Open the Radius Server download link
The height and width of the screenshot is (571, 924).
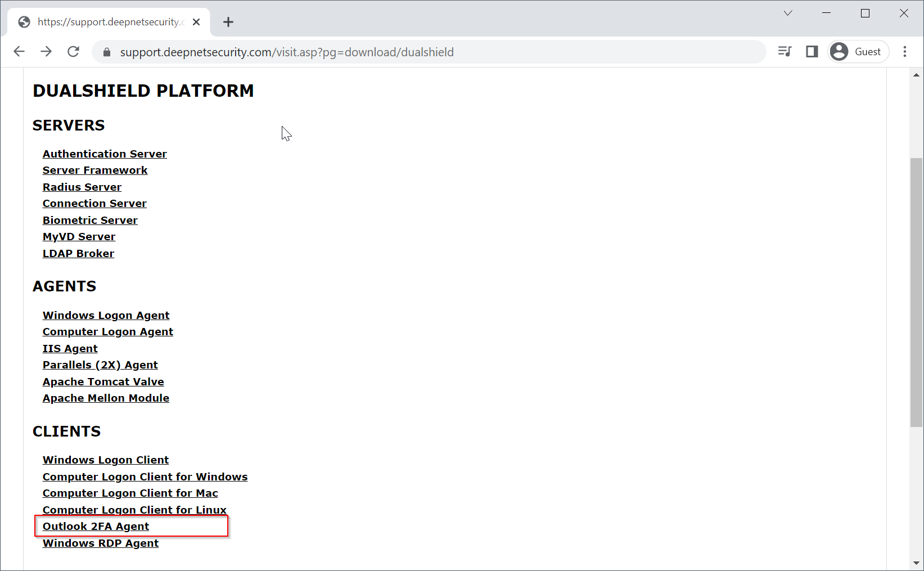(82, 187)
